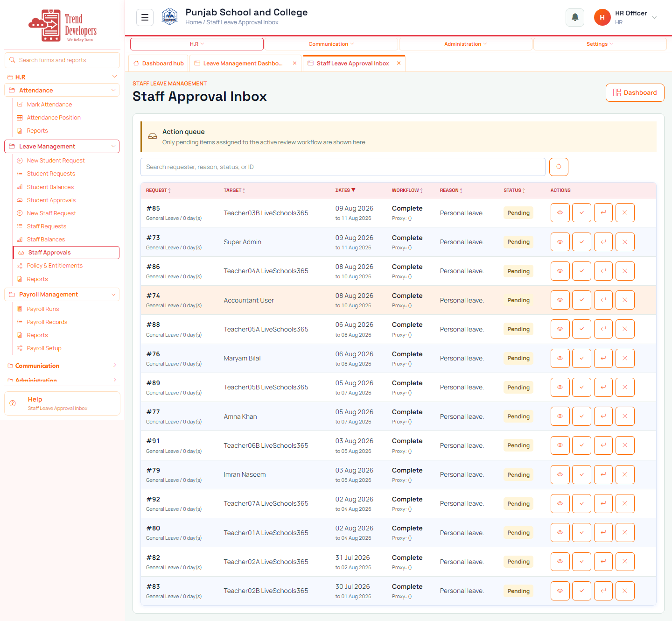
Task: Click the search forms and reports field
Action: 62,60
